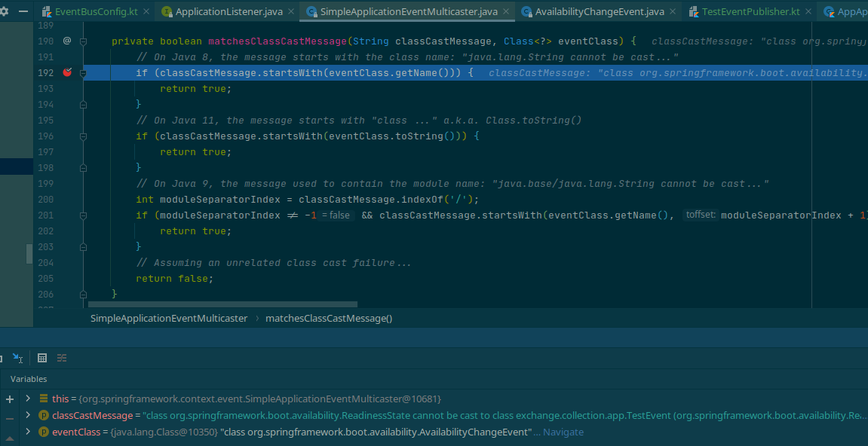Open Evaluate Expression calculator icon
Viewport: 868px width, 446px height.
point(42,358)
